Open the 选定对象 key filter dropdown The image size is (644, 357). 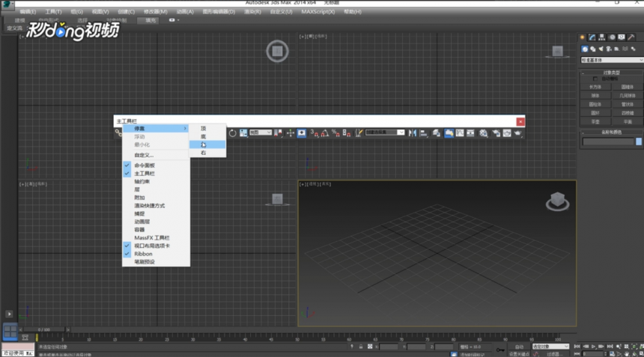[x=550, y=347]
